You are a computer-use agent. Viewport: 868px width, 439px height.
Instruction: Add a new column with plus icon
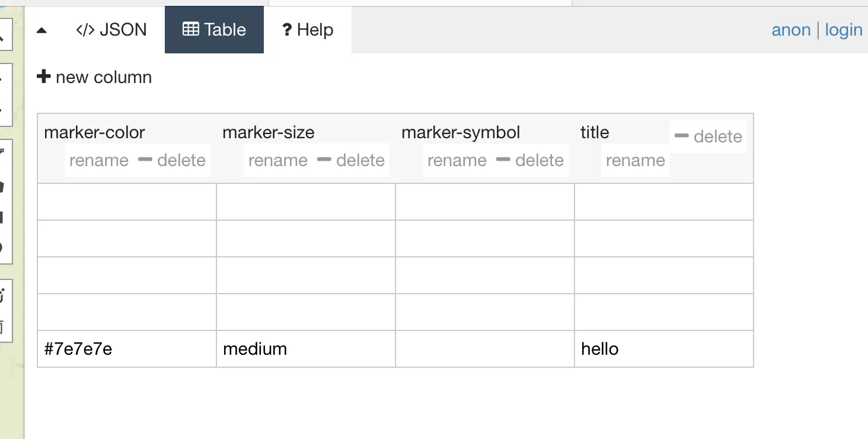(94, 77)
